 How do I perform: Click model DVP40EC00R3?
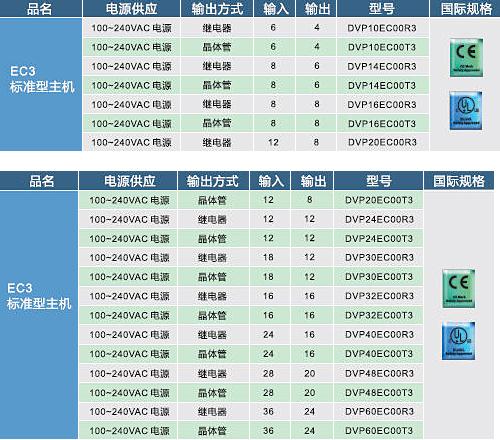click(379, 335)
